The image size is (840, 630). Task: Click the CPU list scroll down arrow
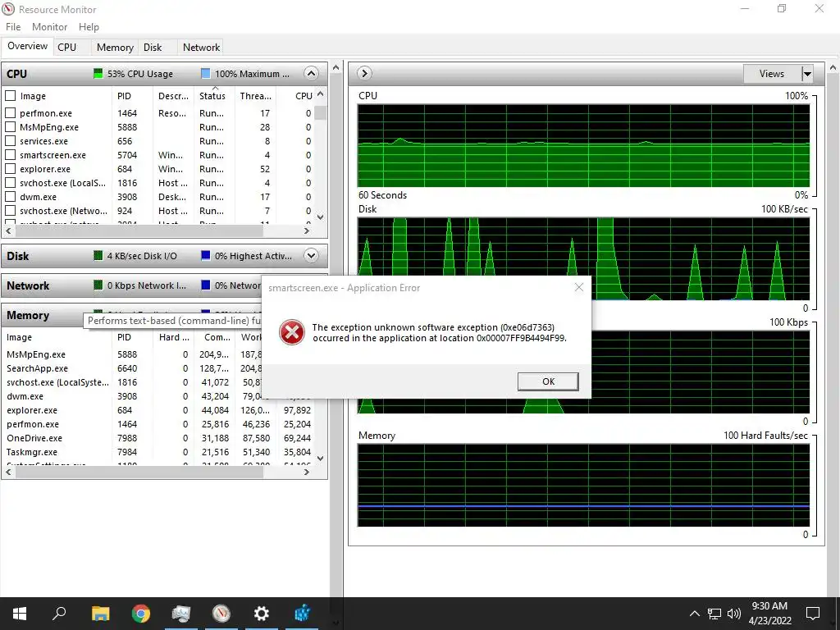pos(321,217)
